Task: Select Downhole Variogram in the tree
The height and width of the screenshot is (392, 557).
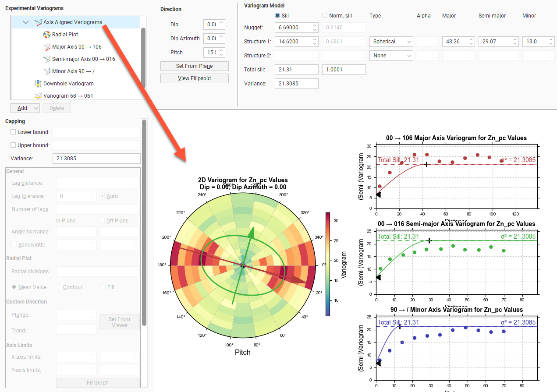Action: [x=68, y=84]
